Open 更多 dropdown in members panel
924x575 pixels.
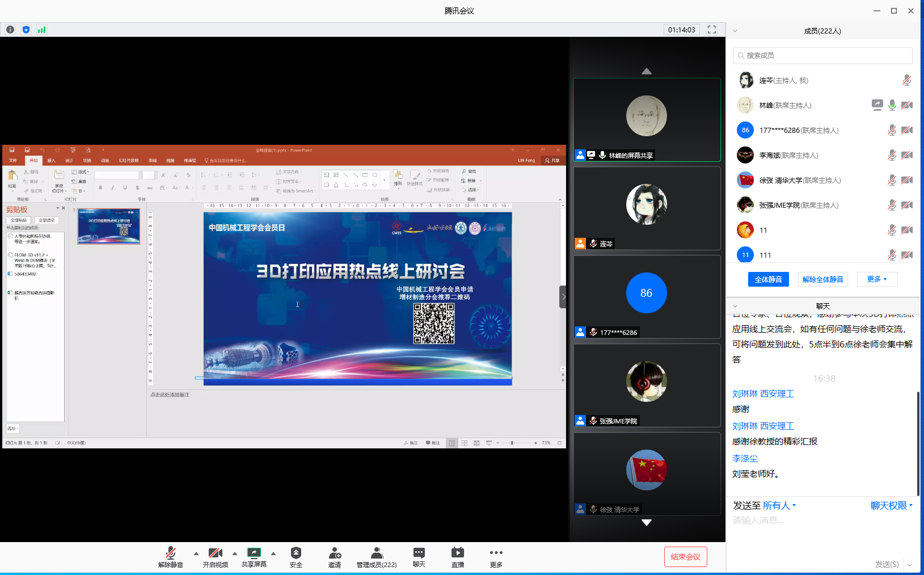[x=877, y=279]
